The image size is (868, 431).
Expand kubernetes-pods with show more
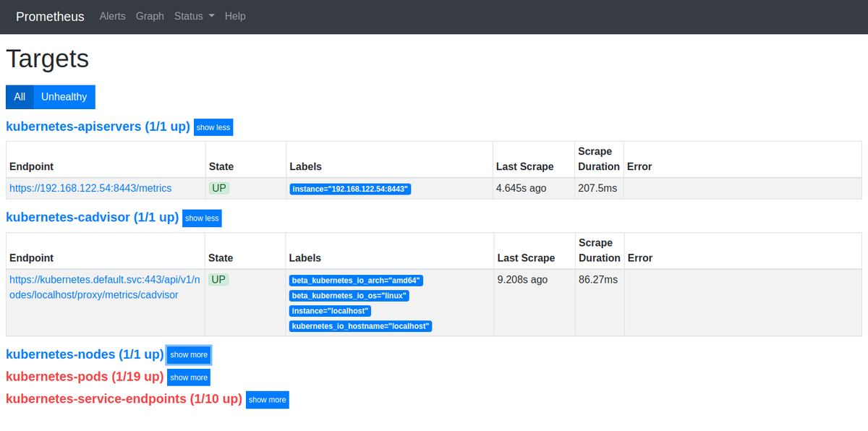click(x=189, y=377)
